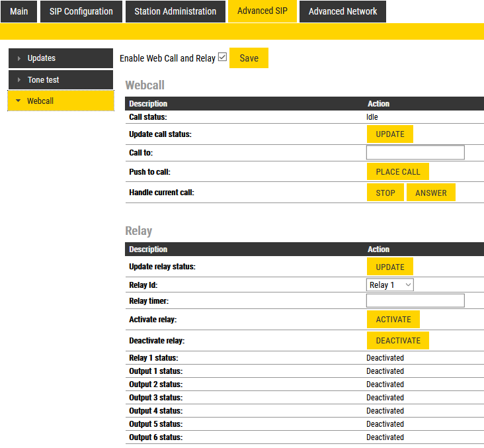This screenshot has height=448, width=484.
Task: Open the Main tab
Action: (19, 11)
